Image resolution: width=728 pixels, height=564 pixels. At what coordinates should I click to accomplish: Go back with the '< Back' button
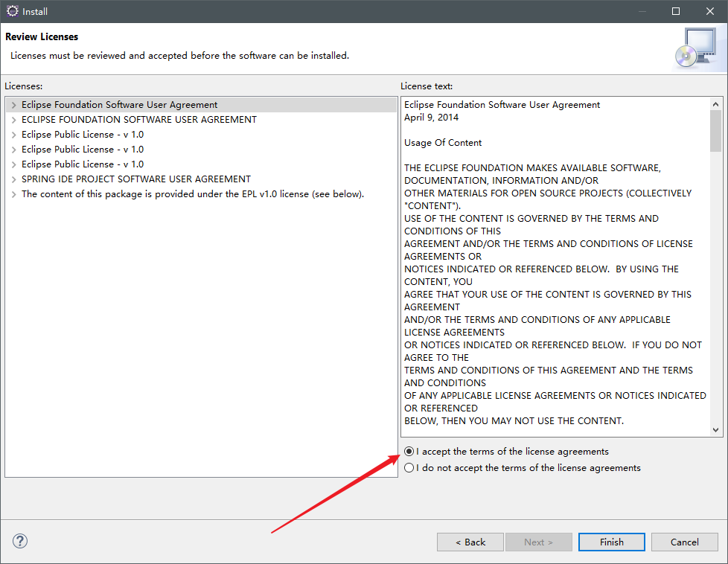pyautogui.click(x=470, y=542)
